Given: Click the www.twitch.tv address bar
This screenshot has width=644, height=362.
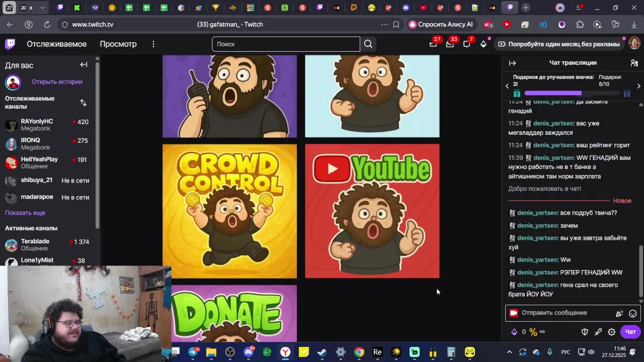Looking at the screenshot, I should coord(93,25).
